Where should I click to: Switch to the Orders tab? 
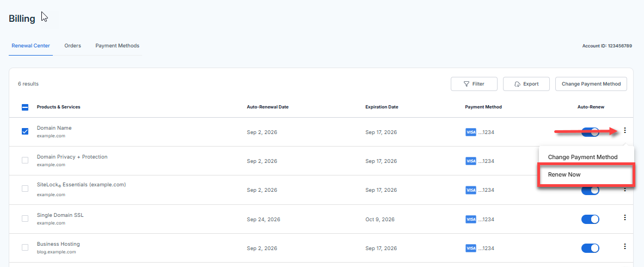[72, 46]
